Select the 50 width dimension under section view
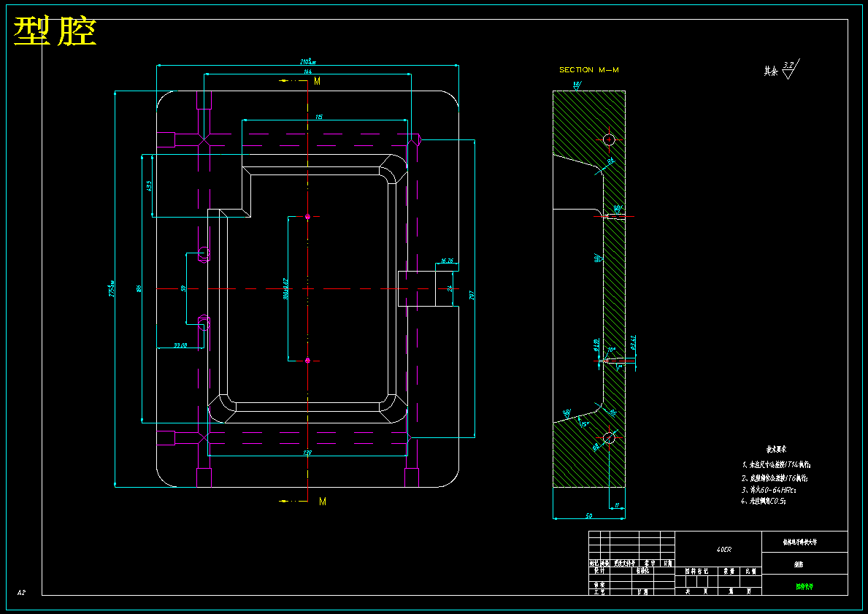This screenshot has height=614, width=868. coord(588,516)
